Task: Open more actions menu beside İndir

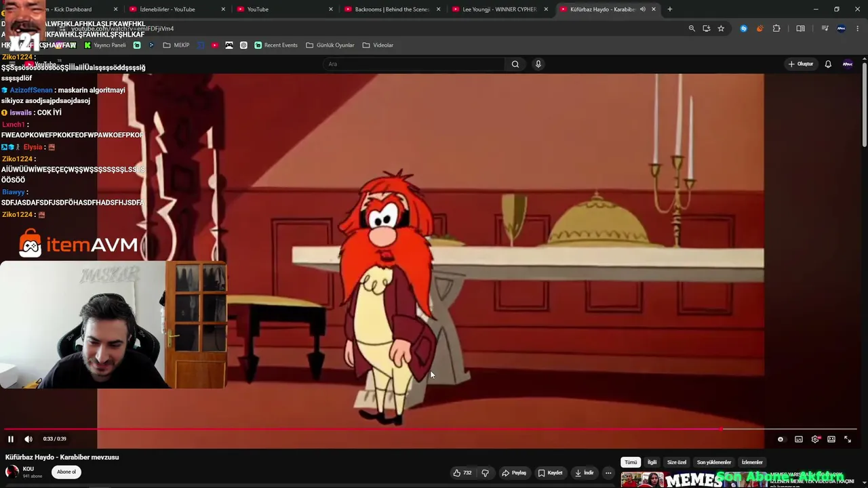Action: [608, 473]
